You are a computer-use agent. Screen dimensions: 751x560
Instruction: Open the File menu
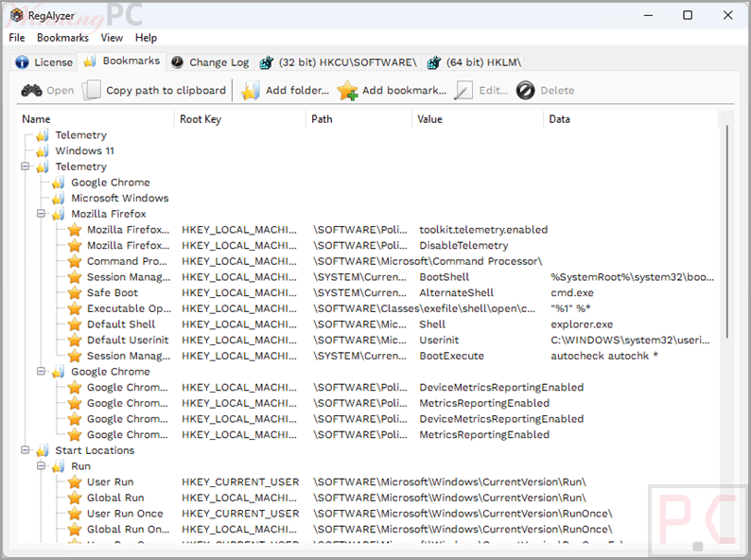pyautogui.click(x=17, y=38)
